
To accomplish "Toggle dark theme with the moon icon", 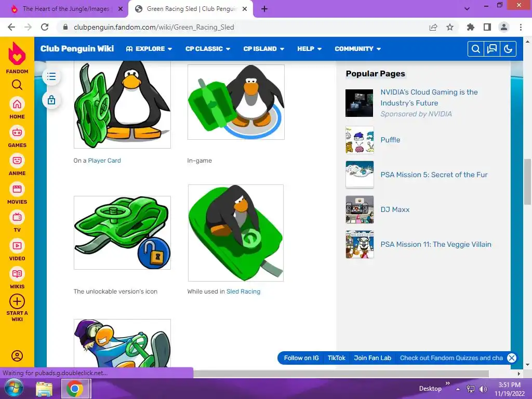I will coord(508,49).
